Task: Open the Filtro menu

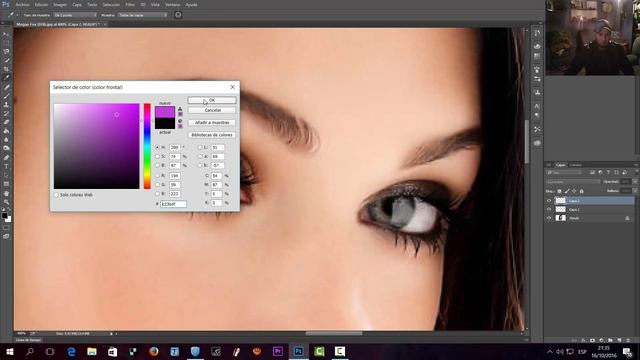Action: click(130, 5)
